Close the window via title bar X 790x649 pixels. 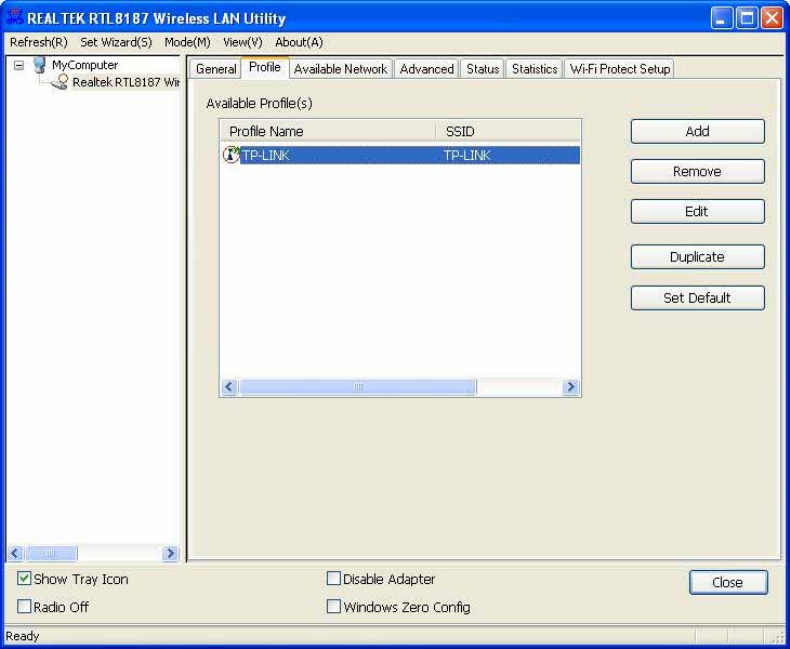coord(772,18)
